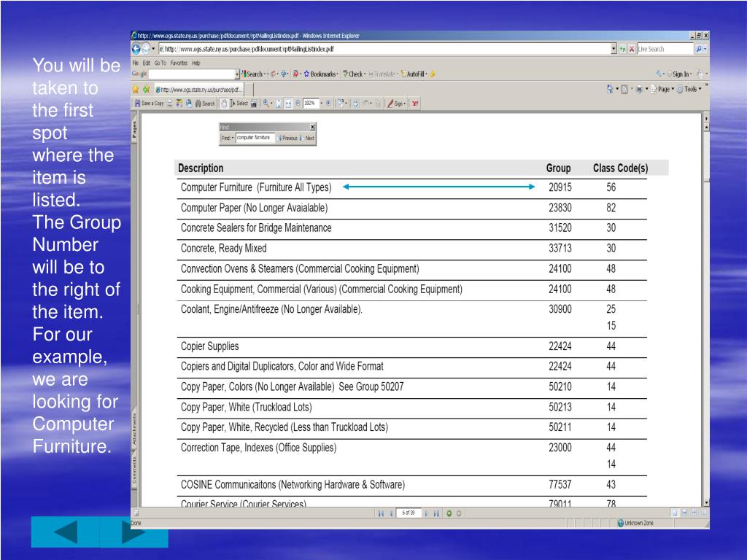Click the Live Search magnifier icon

[x=699, y=49]
